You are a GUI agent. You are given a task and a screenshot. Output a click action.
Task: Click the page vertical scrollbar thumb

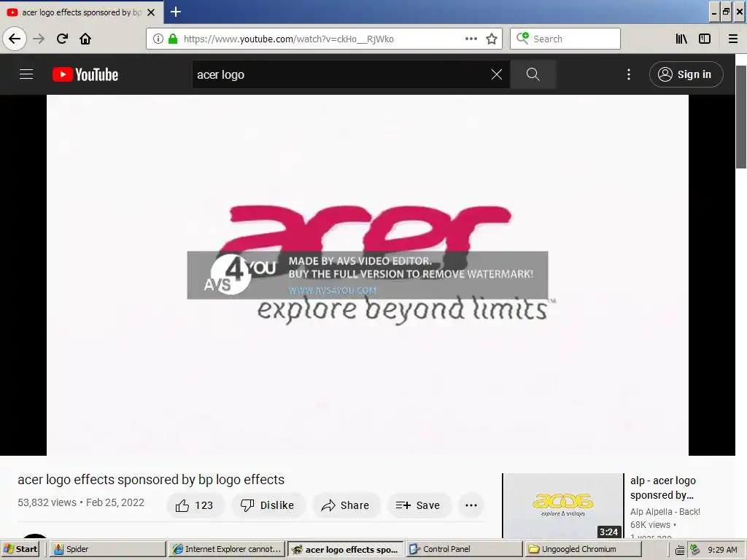741,117
